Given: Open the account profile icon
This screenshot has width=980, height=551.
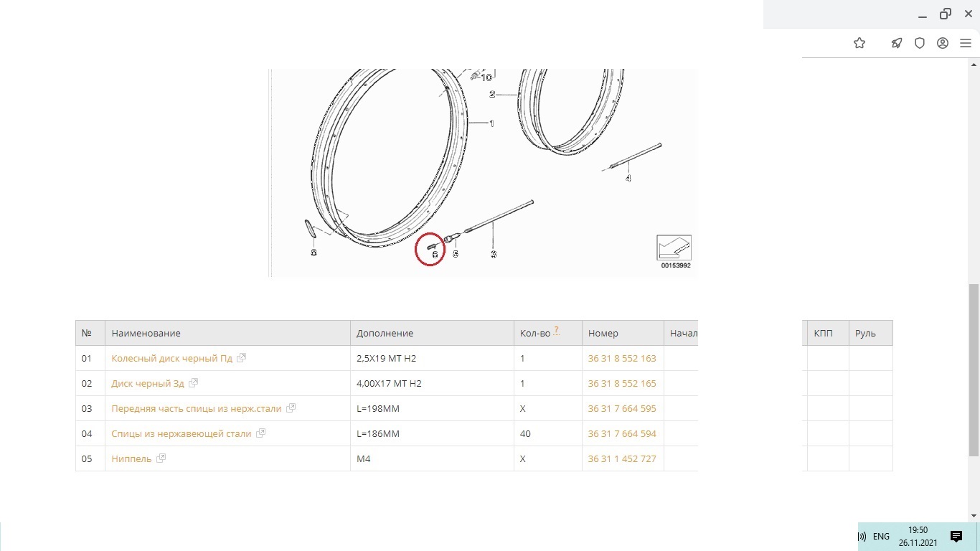Looking at the screenshot, I should [943, 43].
